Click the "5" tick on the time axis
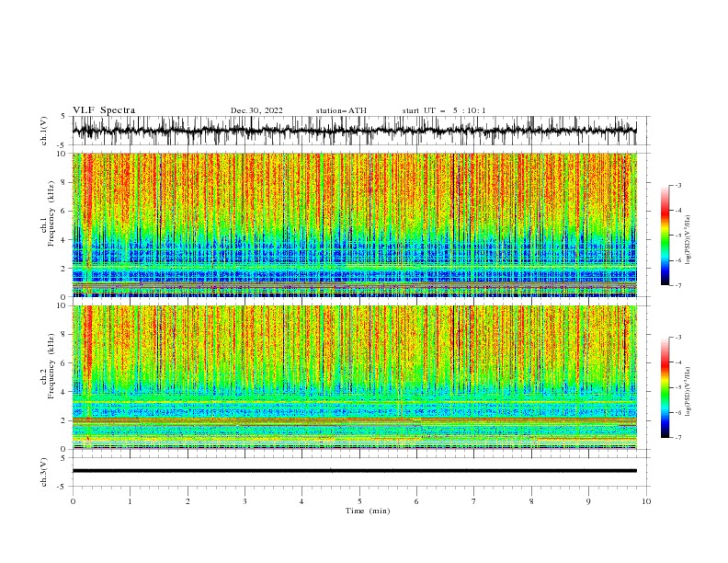The height and width of the screenshot is (563, 728). coord(359,501)
